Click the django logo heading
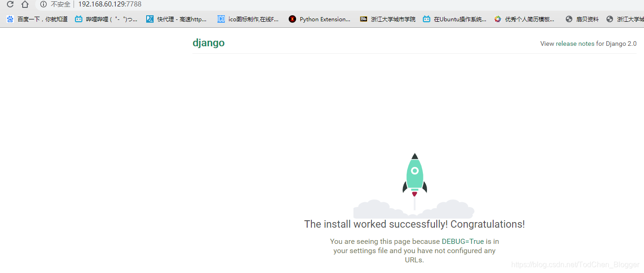 point(209,43)
